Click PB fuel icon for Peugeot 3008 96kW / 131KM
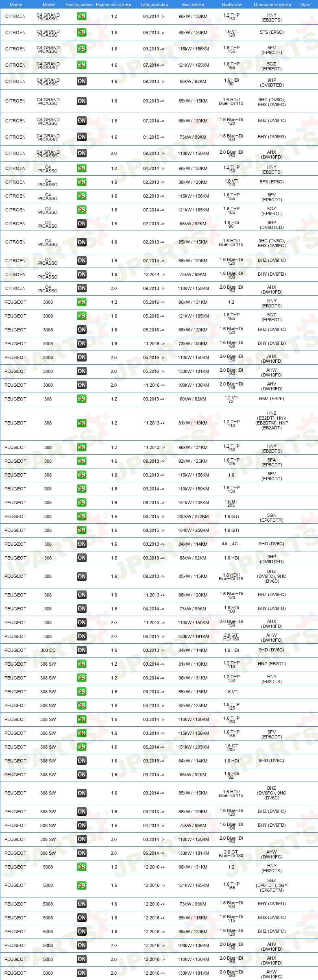Image resolution: width=318 pixels, height=980 pixels. coord(82,302)
